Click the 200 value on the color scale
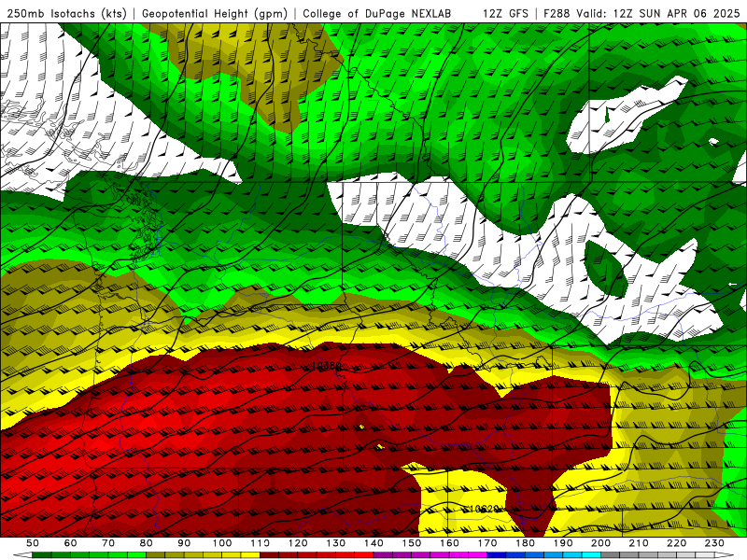Screen dimensions: 747x560 coord(600,543)
